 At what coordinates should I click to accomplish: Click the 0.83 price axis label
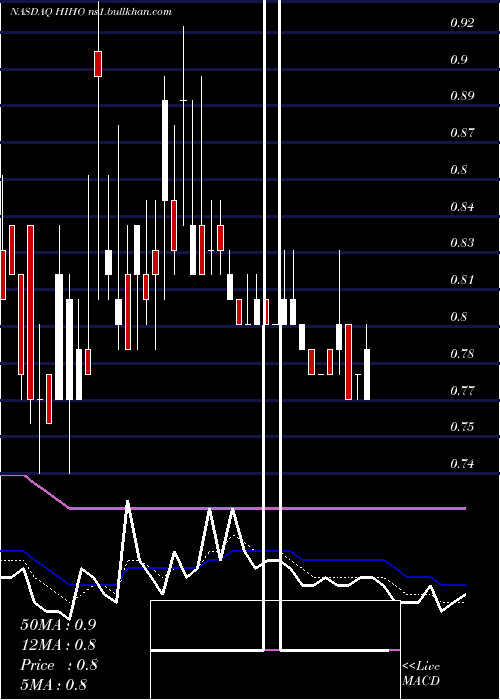(x=462, y=243)
